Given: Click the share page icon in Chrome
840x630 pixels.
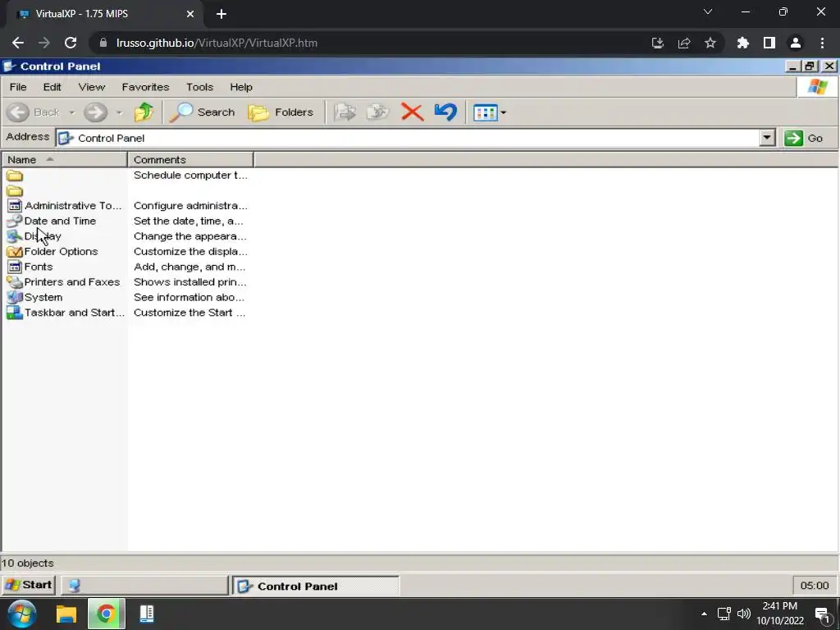Looking at the screenshot, I should tap(683, 43).
